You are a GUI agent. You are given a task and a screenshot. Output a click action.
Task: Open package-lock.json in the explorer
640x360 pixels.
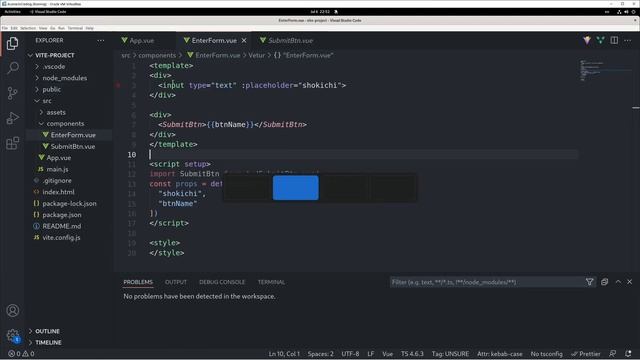pos(69,203)
